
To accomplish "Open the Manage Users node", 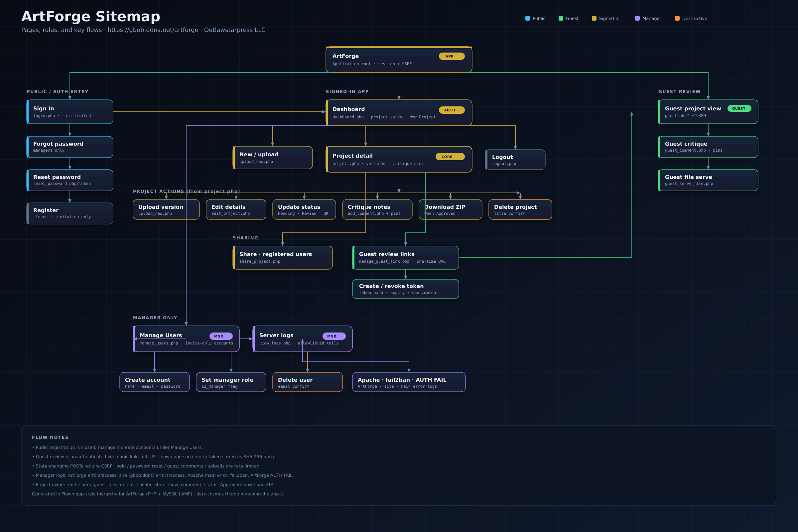I will (186, 338).
